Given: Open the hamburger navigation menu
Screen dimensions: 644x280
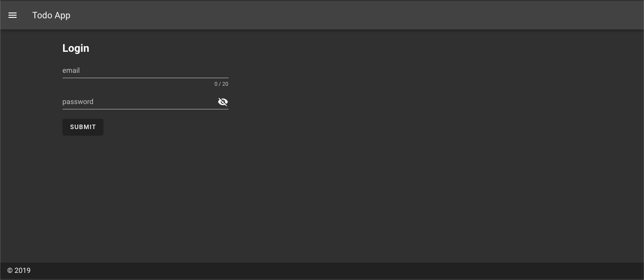Looking at the screenshot, I should pos(13,15).
